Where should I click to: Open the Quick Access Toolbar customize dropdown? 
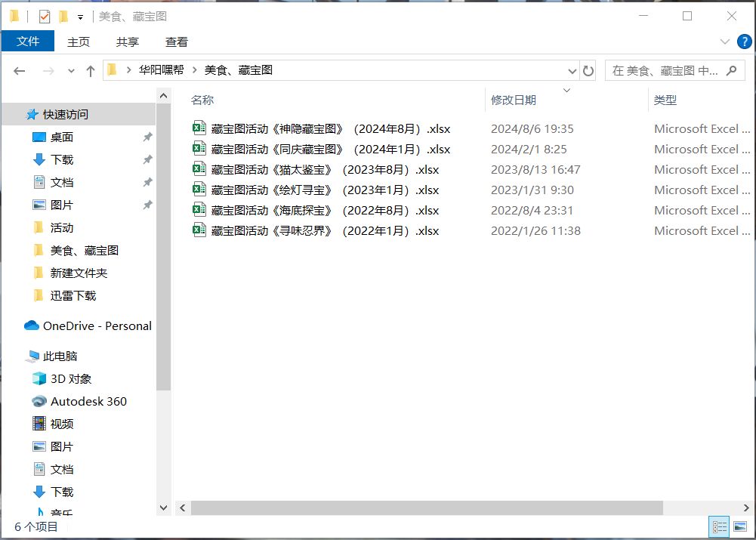(81, 17)
